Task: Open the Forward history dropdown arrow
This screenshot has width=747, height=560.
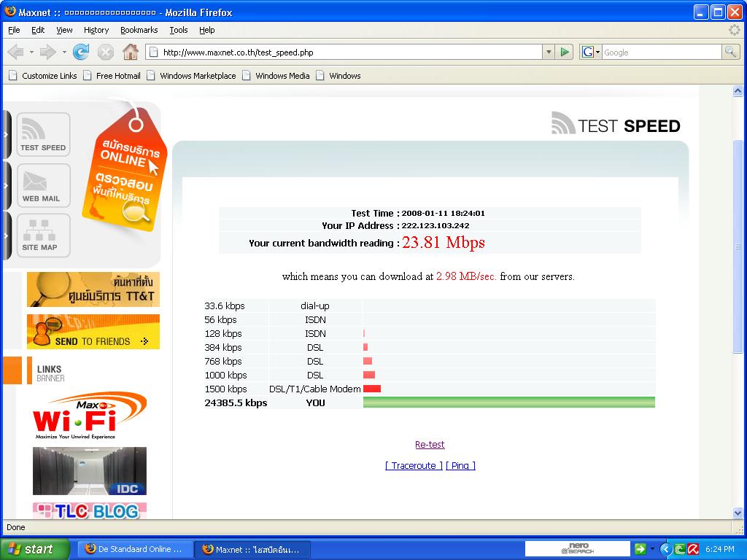Action: (x=64, y=52)
